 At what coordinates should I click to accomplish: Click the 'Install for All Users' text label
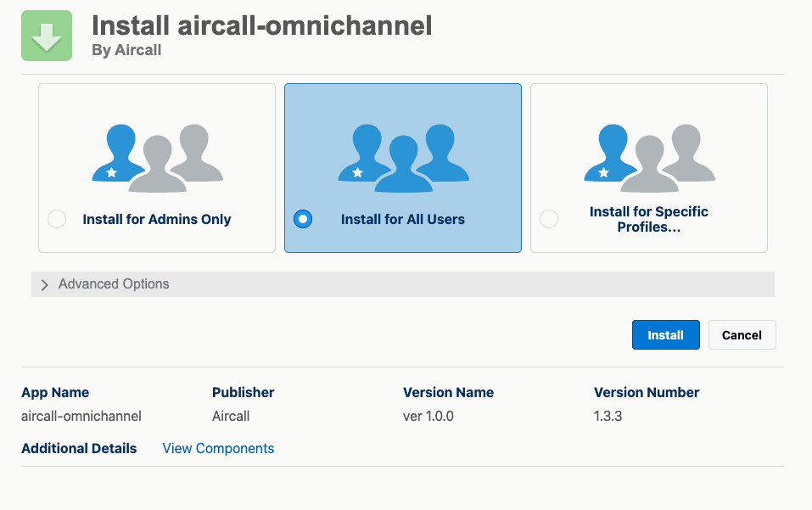point(403,219)
